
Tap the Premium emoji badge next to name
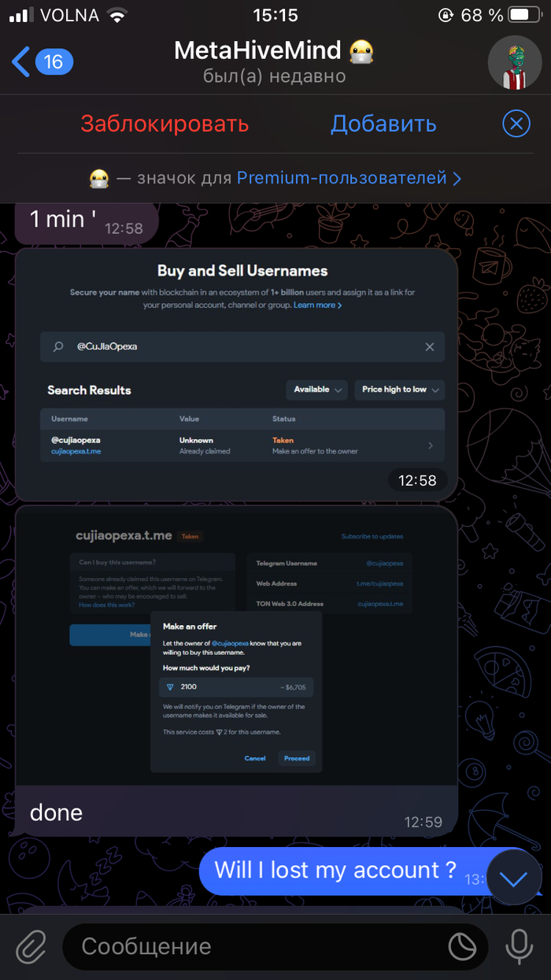(x=361, y=51)
